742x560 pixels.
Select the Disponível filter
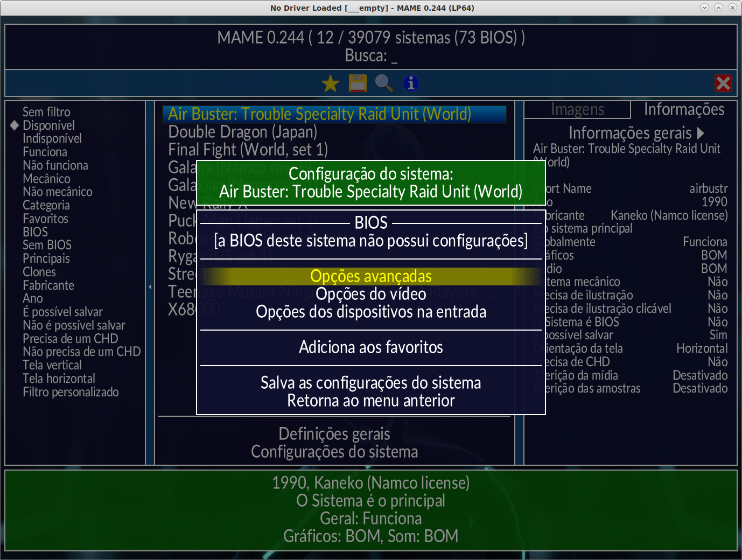point(48,125)
